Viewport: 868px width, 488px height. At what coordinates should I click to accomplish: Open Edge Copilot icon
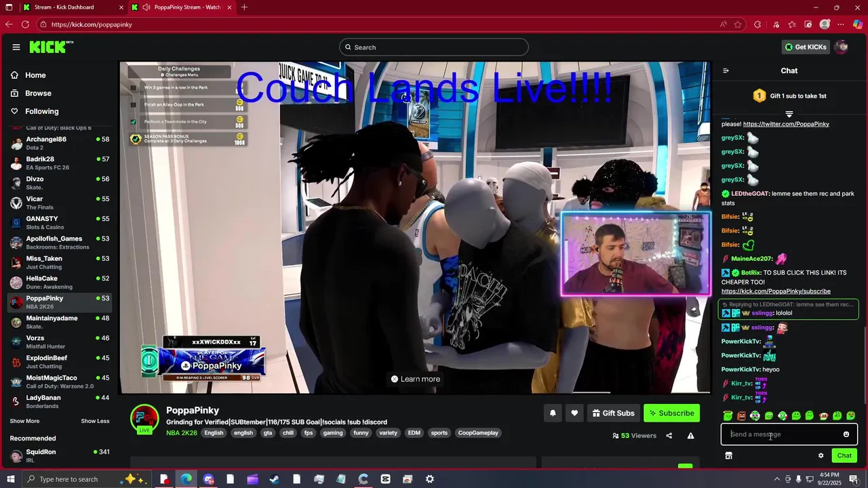click(x=857, y=24)
